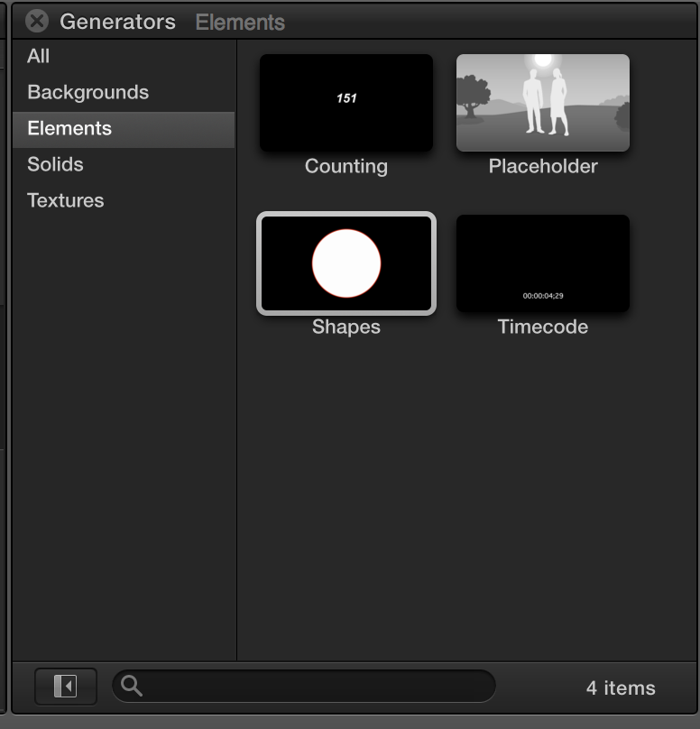Image resolution: width=700 pixels, height=729 pixels.
Task: Focus the generator search field
Action: [304, 687]
